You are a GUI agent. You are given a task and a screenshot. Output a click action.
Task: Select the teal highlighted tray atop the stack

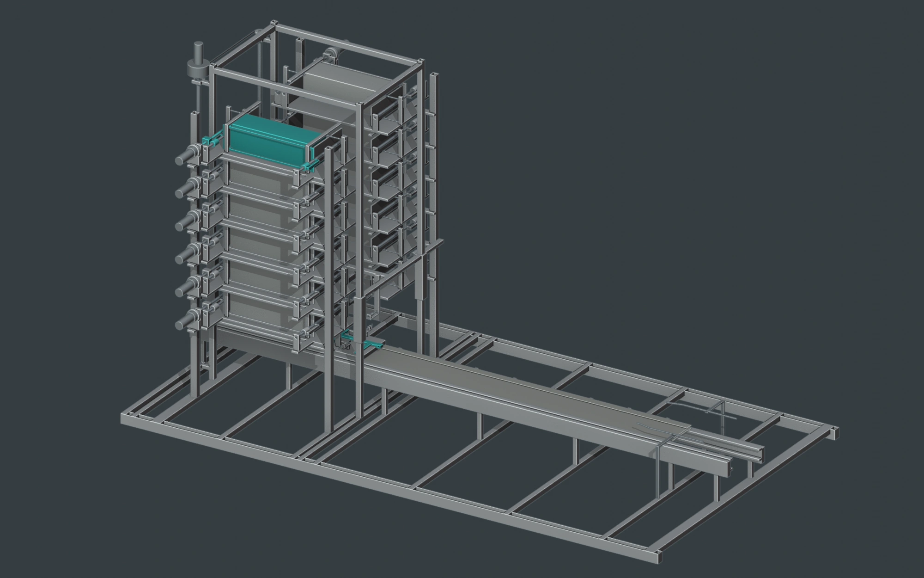click(271, 141)
